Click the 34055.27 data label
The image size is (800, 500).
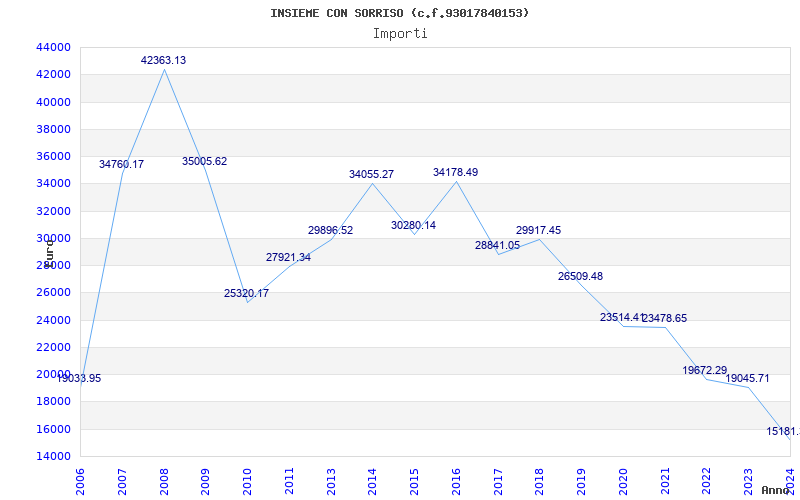pyautogui.click(x=371, y=174)
